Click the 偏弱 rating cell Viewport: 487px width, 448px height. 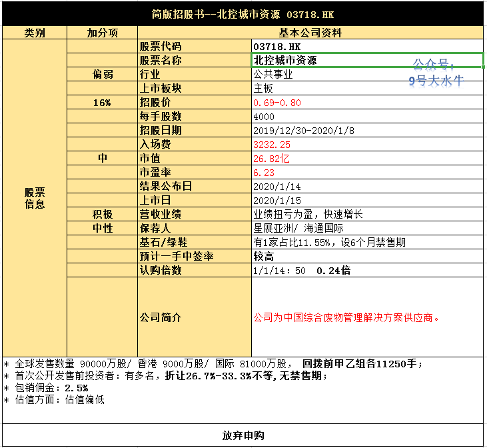pyautogui.click(x=102, y=74)
